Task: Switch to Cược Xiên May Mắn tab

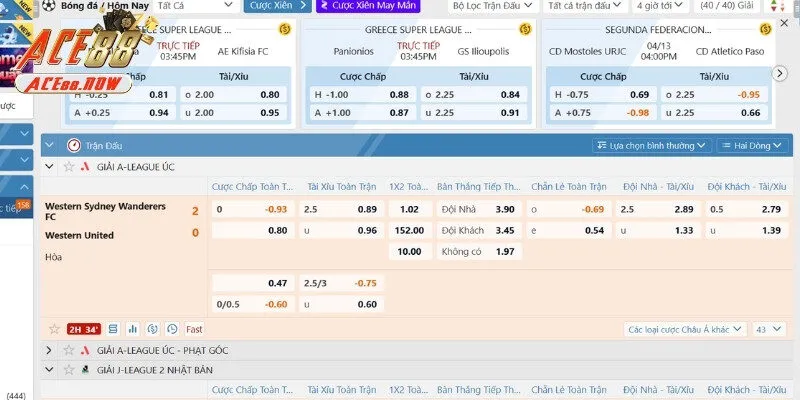Action: point(367,6)
